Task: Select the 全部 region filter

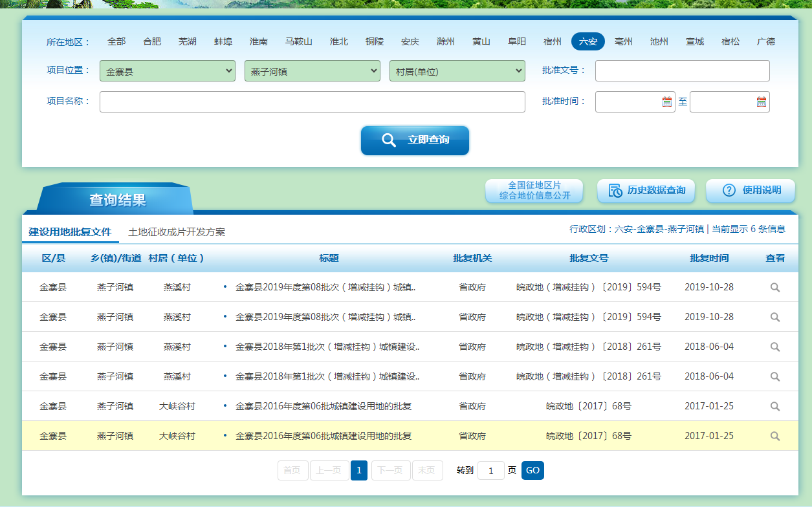Action: pyautogui.click(x=116, y=41)
